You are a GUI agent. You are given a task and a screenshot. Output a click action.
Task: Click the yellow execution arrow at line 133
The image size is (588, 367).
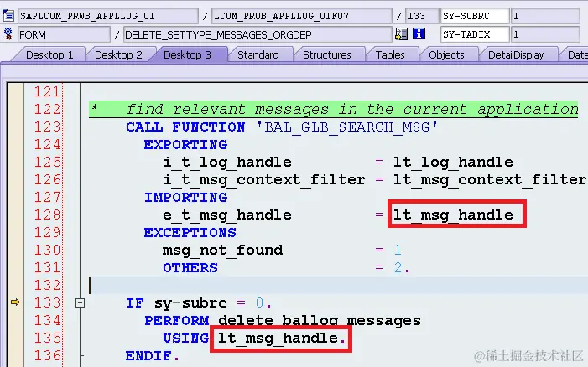[15, 302]
